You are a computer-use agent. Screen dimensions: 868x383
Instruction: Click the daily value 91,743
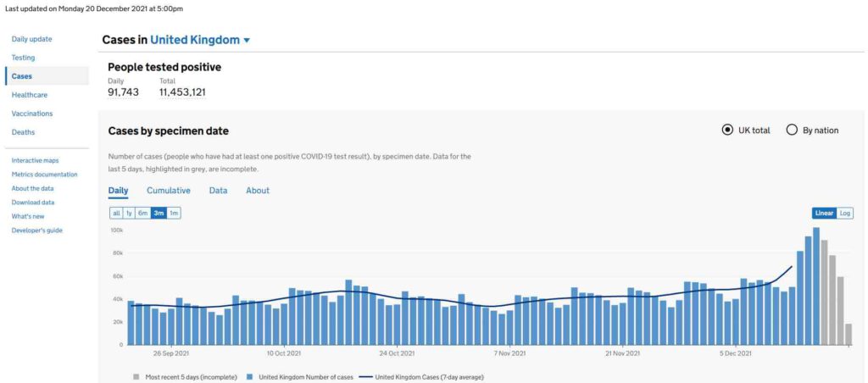point(123,92)
